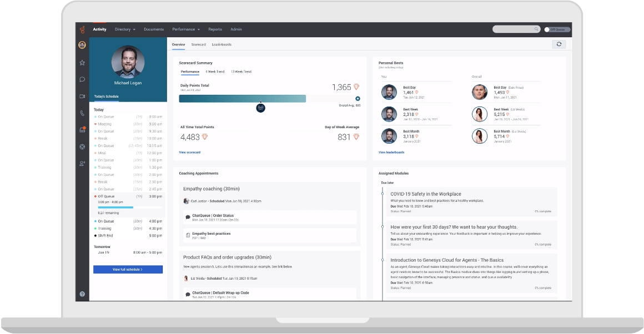Select the video call sidebar icon
644x334 pixels.
coord(82,95)
